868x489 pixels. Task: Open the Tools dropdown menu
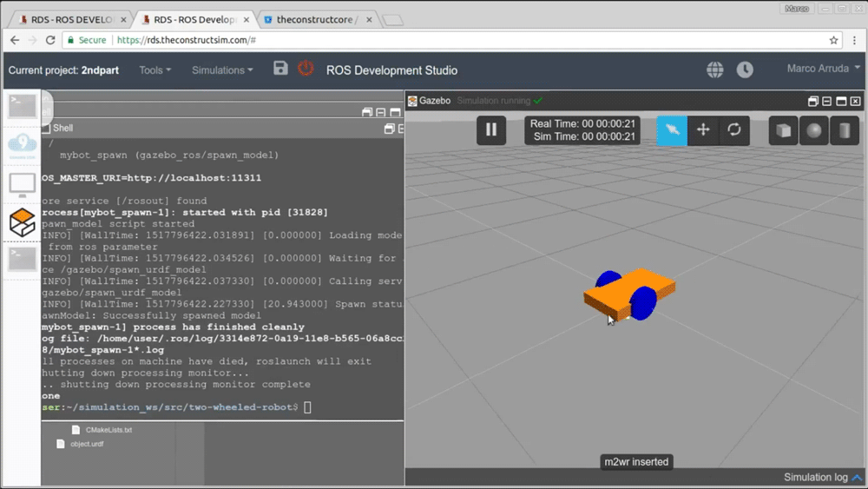[155, 70]
